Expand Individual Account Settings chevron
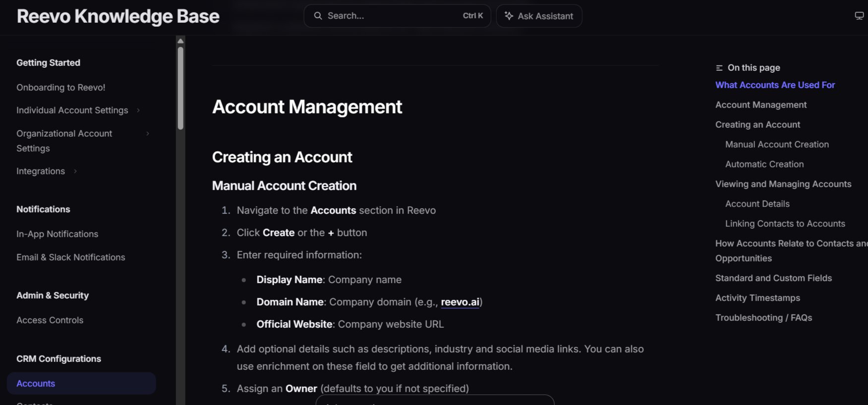Image resolution: width=868 pixels, height=405 pixels. [138, 110]
